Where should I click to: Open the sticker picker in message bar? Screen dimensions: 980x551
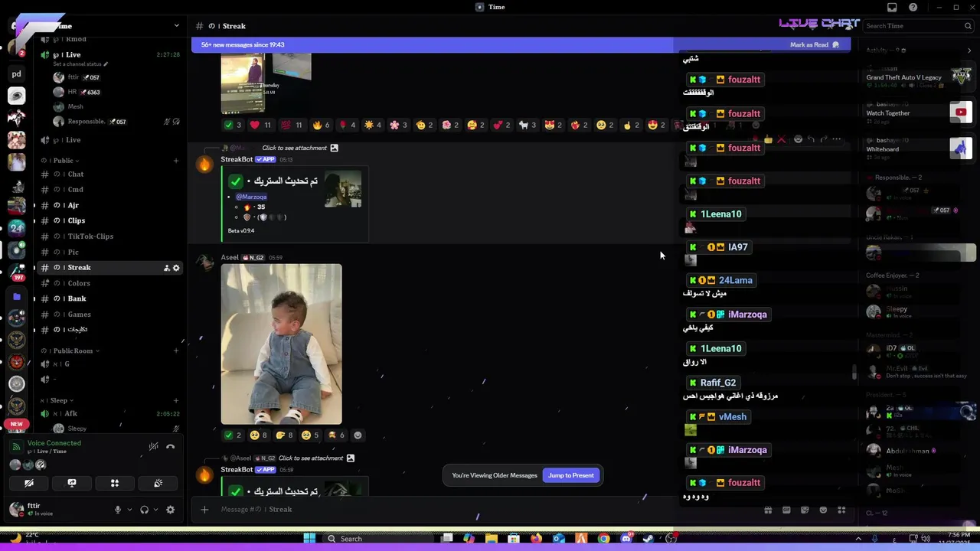[x=805, y=510]
